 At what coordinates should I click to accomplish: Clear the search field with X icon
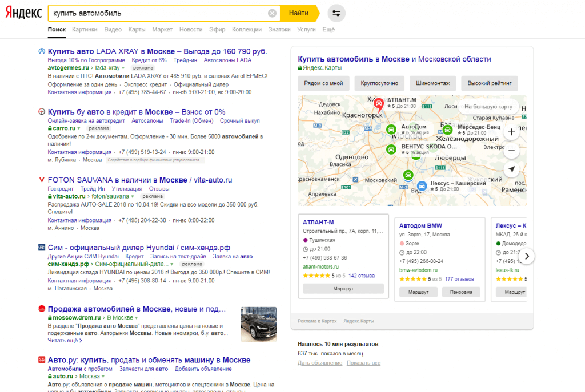pos(272,13)
